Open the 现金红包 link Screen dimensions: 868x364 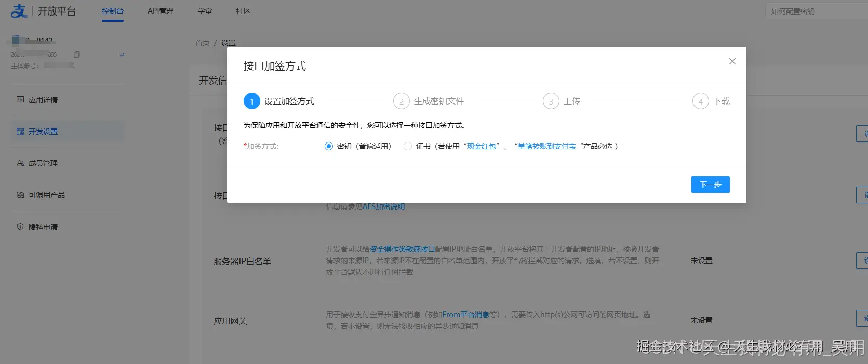click(x=482, y=146)
